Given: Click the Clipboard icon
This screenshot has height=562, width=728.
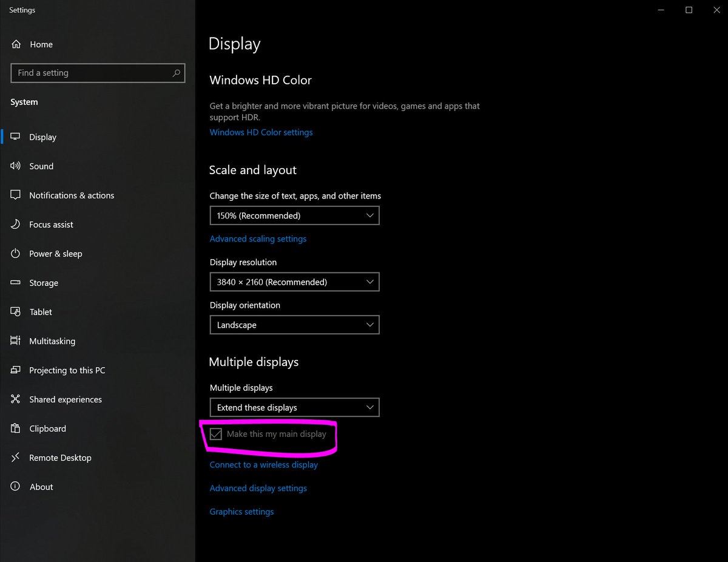Looking at the screenshot, I should [16, 428].
